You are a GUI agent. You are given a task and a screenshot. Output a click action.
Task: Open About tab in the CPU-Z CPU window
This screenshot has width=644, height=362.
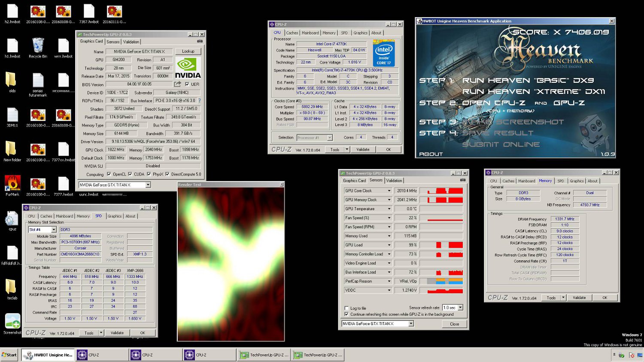point(376,33)
